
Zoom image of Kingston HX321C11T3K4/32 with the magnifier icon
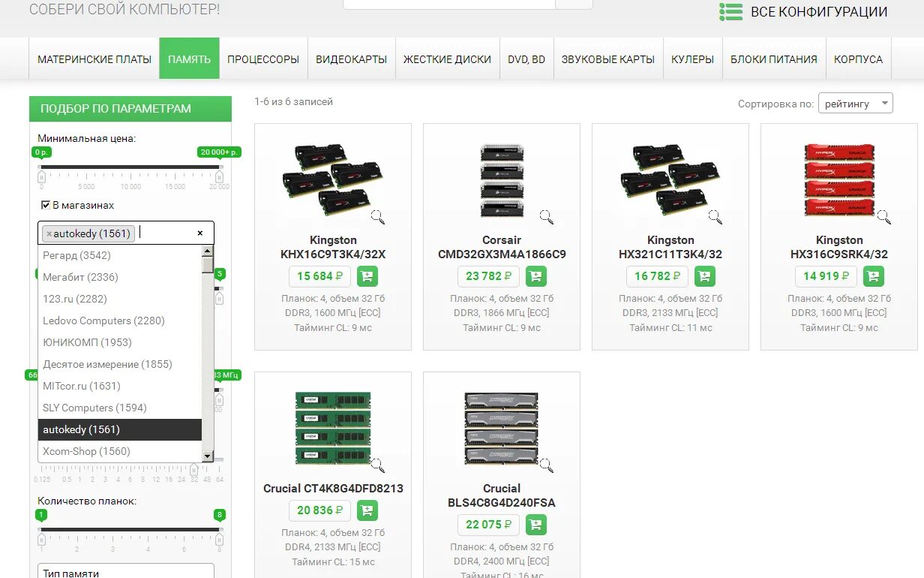tap(715, 217)
